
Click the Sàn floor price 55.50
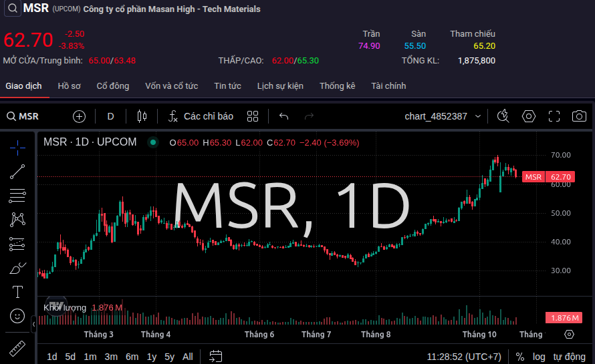tap(414, 46)
